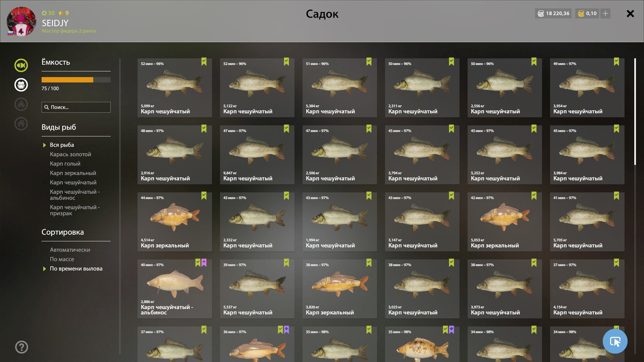644x362 pixels.
Task: Filter by Карп чешуйчатый - призрак
Action: tap(75, 210)
